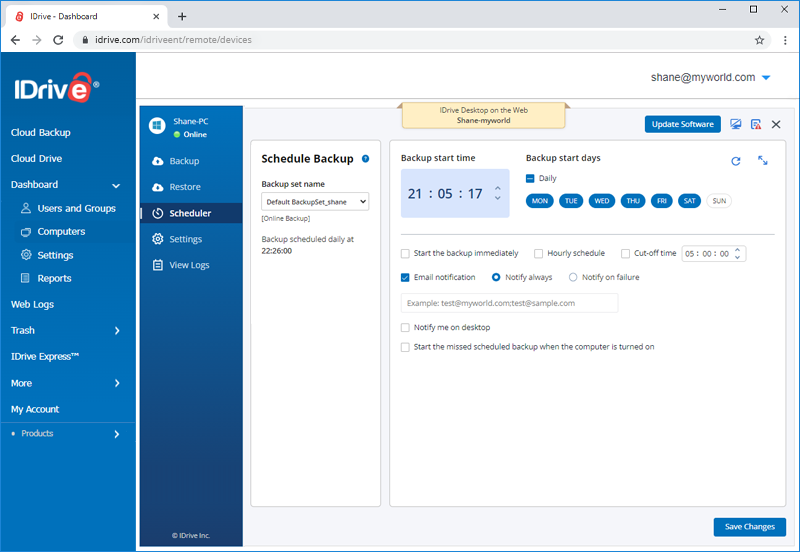Click the Update Software button
The height and width of the screenshot is (552, 800).
pos(683,124)
